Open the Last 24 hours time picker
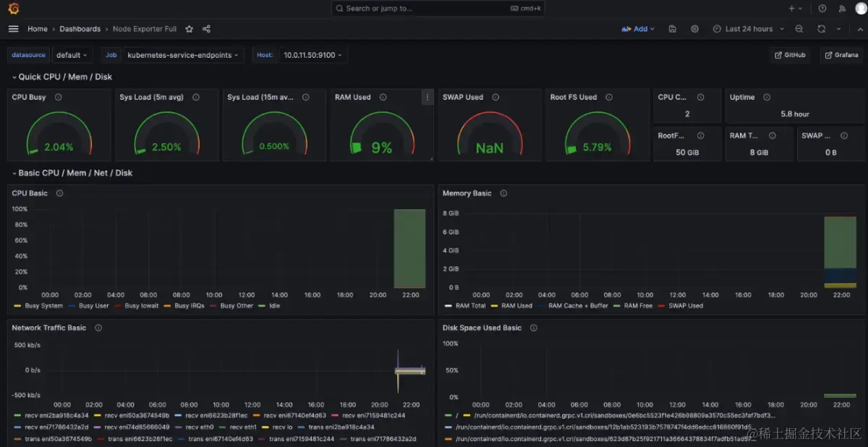The image size is (868, 447). (748, 29)
